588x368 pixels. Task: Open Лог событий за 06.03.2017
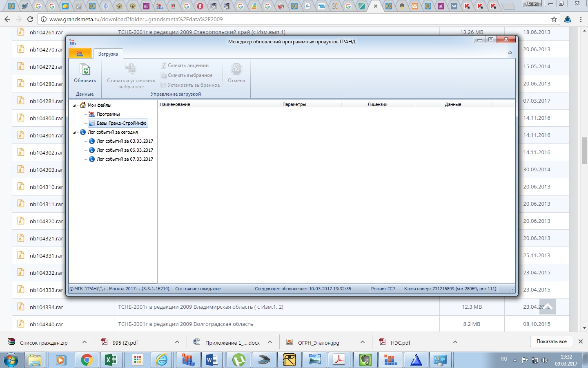click(125, 150)
